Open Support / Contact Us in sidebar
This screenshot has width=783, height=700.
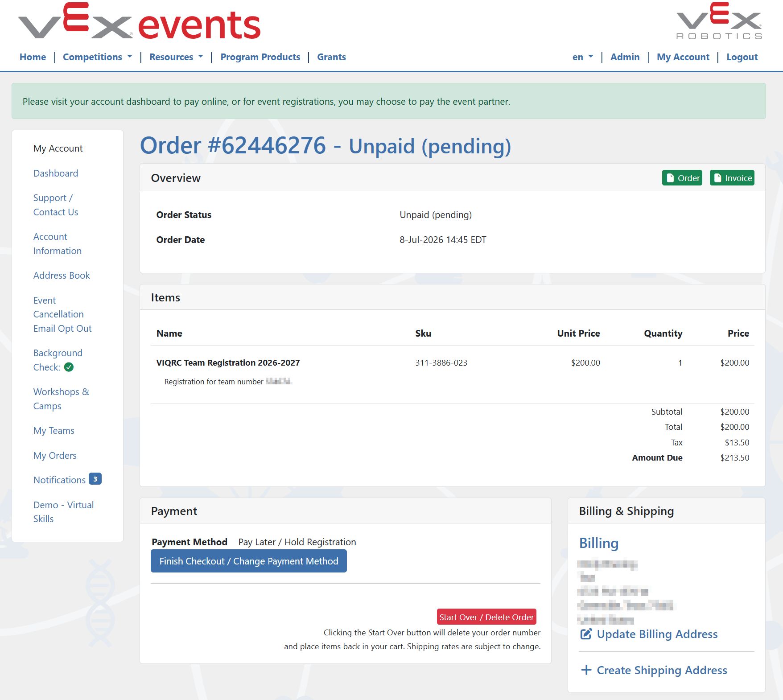coord(56,205)
